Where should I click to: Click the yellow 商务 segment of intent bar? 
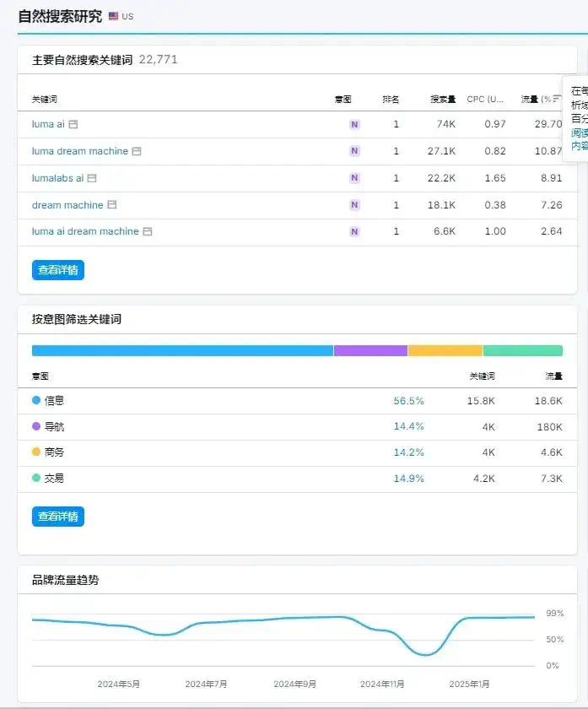(445, 350)
